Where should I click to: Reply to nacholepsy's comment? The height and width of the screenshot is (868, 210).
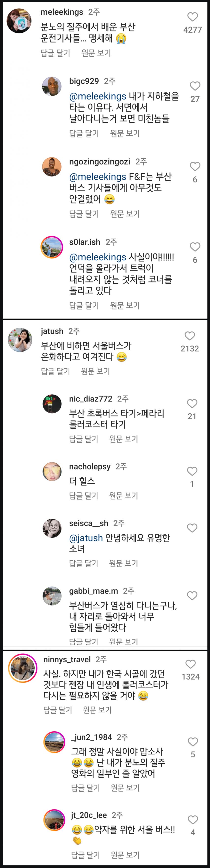[x=84, y=496]
